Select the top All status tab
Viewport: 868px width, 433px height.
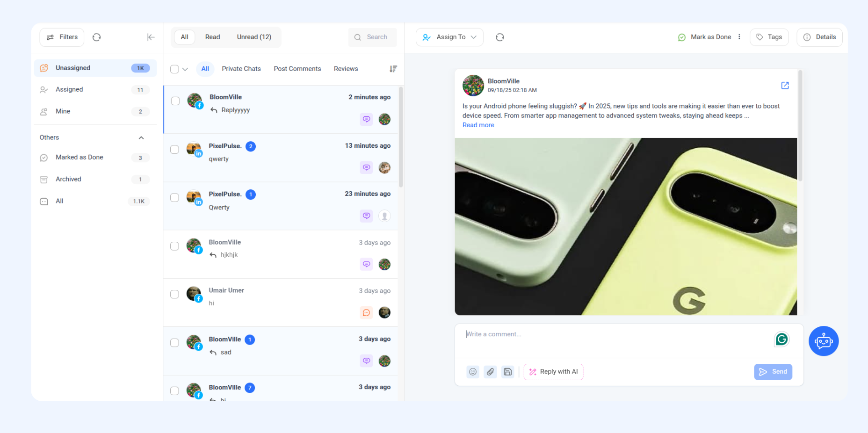185,37
